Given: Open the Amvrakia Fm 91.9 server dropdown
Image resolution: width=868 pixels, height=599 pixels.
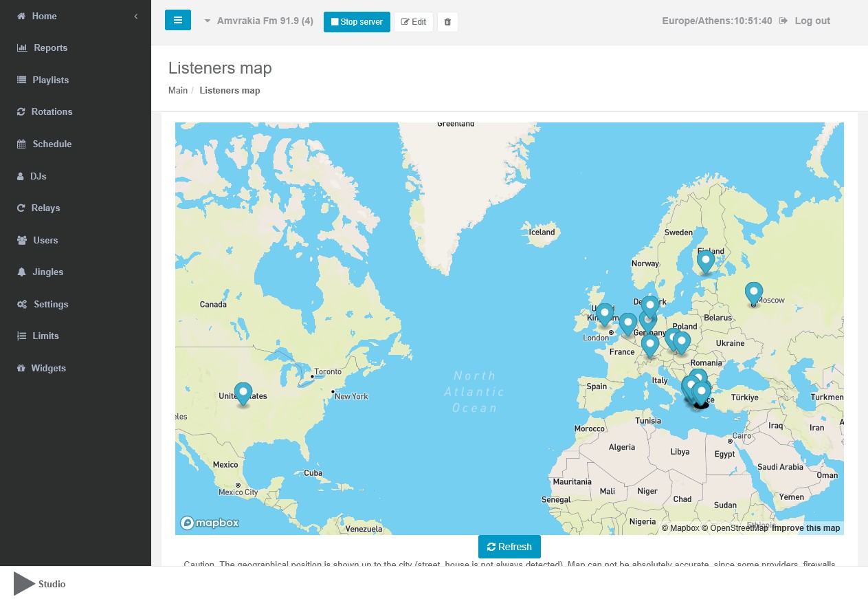Looking at the screenshot, I should [x=259, y=21].
